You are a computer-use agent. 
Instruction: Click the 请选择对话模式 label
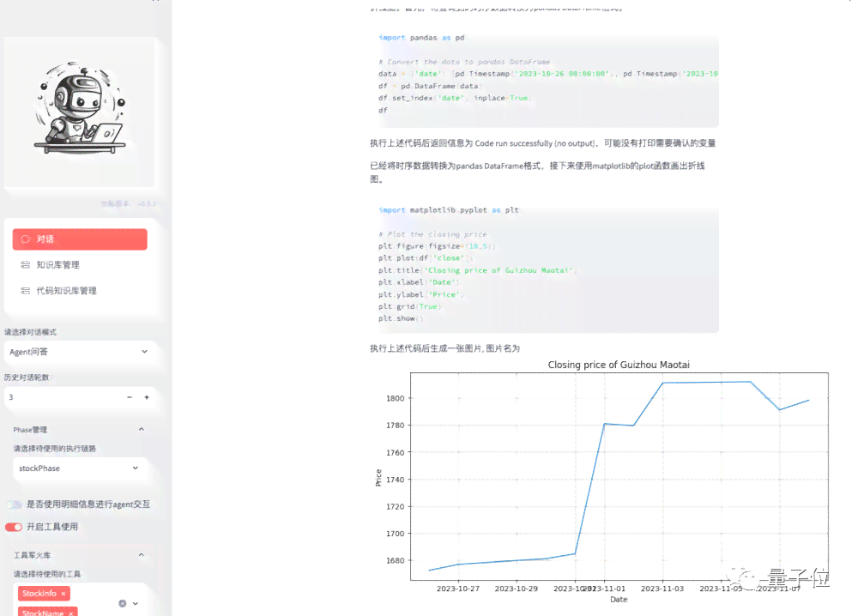pyautogui.click(x=31, y=332)
